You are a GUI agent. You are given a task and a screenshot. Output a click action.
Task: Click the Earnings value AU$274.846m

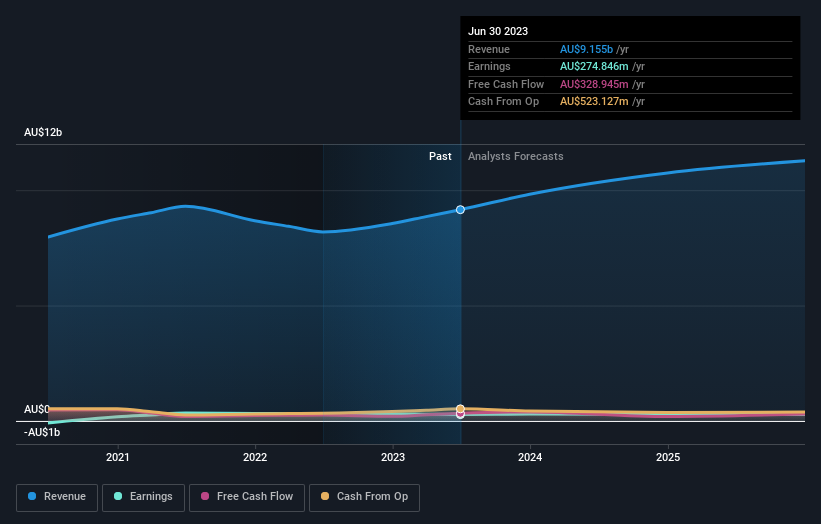(x=594, y=66)
